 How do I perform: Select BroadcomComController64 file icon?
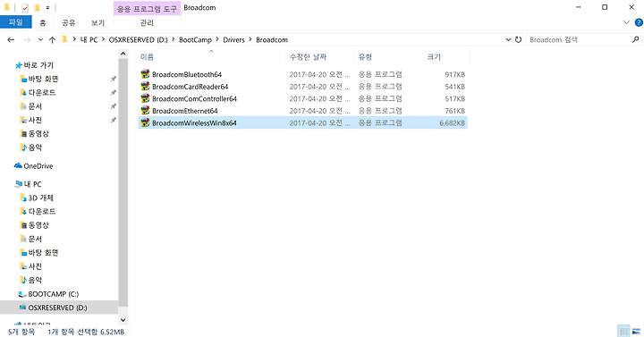pyautogui.click(x=145, y=98)
